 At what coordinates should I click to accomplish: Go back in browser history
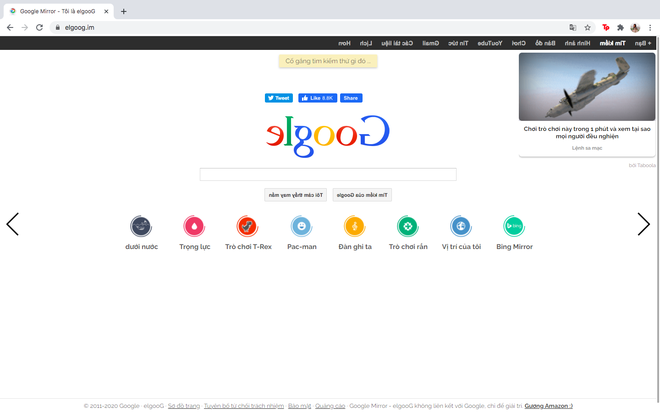point(10,27)
